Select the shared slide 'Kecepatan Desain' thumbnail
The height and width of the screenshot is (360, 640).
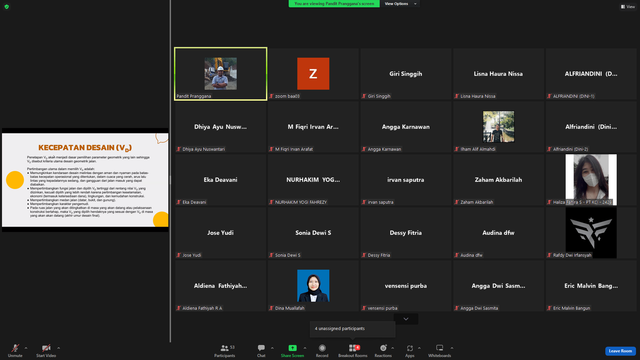(85, 180)
